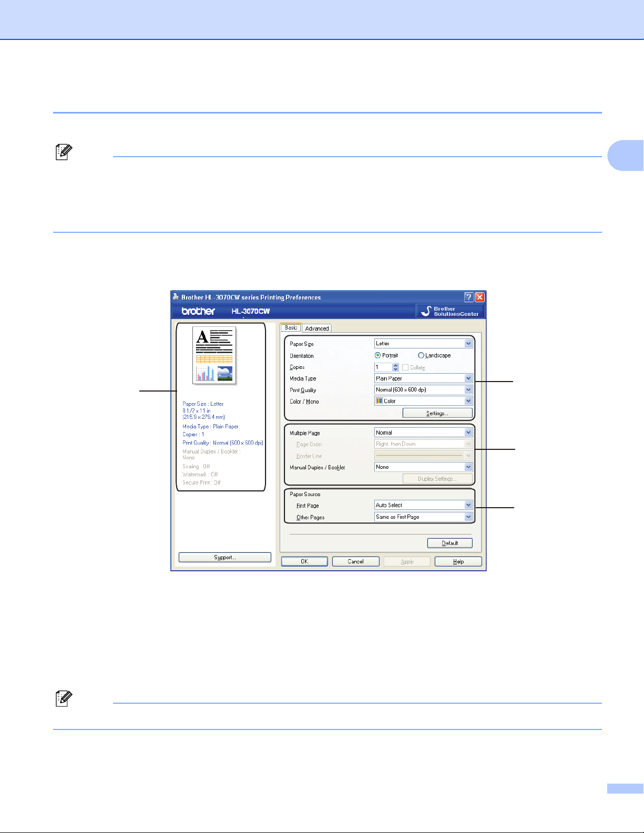This screenshot has width=644, height=833.
Task: Click the Default button
Action: tap(450, 543)
